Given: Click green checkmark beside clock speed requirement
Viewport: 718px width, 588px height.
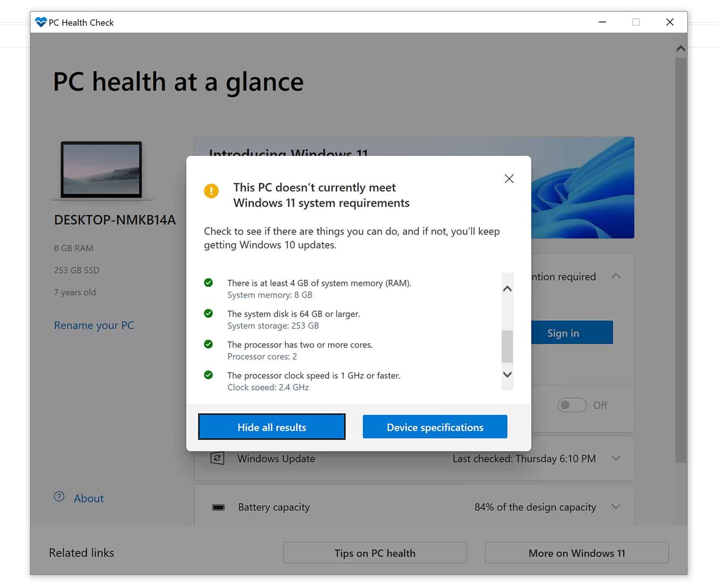Looking at the screenshot, I should [x=208, y=375].
